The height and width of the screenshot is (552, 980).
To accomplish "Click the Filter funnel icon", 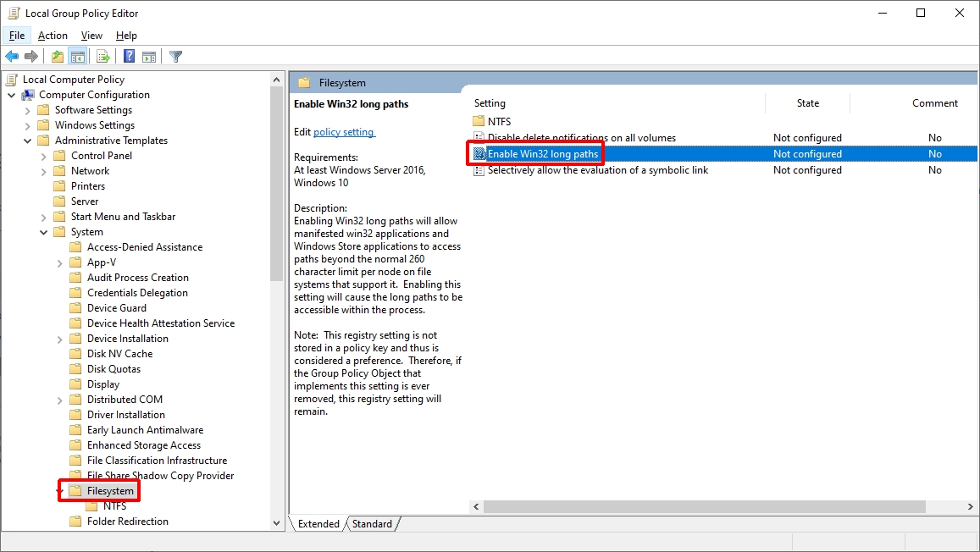I will point(175,57).
